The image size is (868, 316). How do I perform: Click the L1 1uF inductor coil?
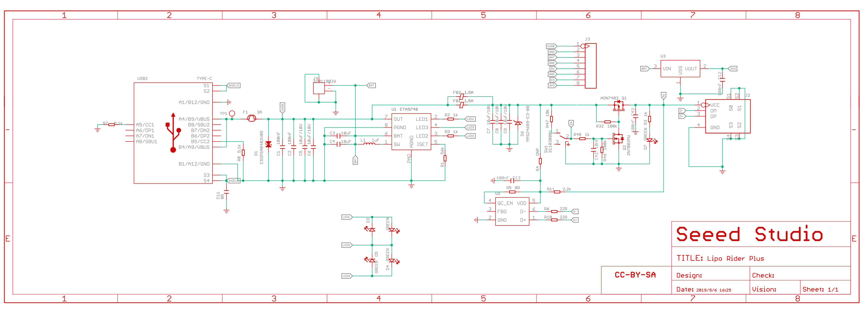pos(369,144)
